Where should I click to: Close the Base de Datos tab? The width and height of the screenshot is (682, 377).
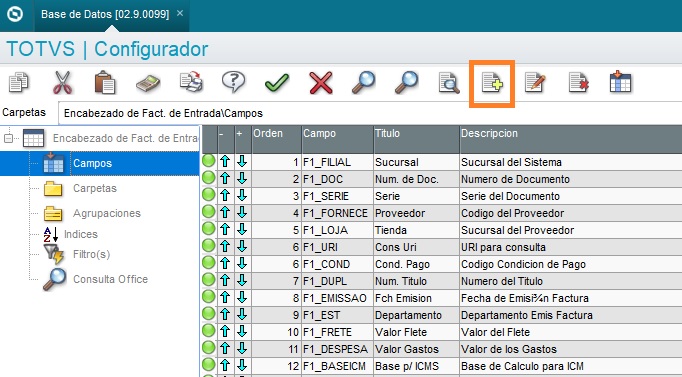(x=180, y=13)
